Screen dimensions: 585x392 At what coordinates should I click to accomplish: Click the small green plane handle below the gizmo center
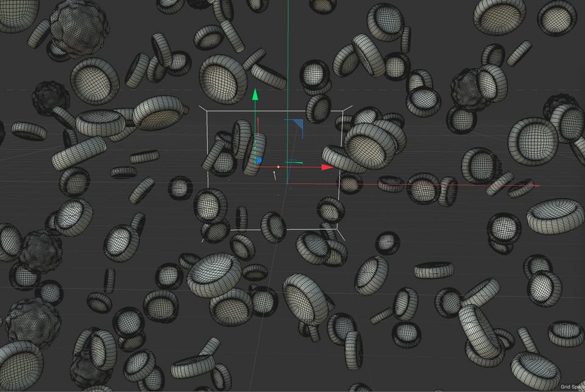pos(294,162)
